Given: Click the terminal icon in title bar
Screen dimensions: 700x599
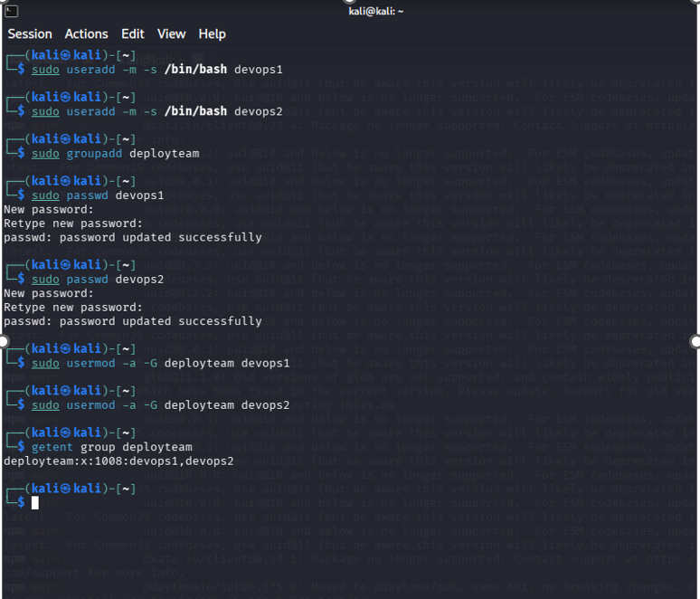Looking at the screenshot, I should click(x=11, y=11).
